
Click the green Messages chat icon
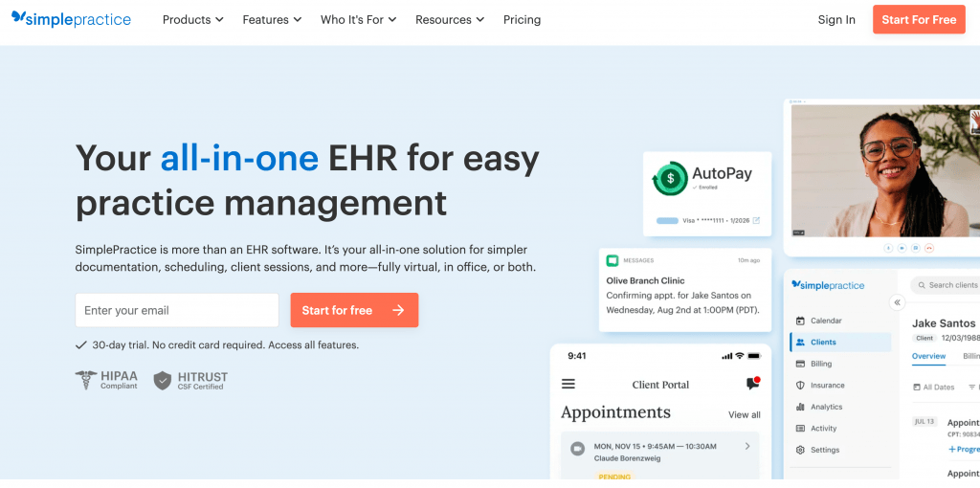point(612,260)
